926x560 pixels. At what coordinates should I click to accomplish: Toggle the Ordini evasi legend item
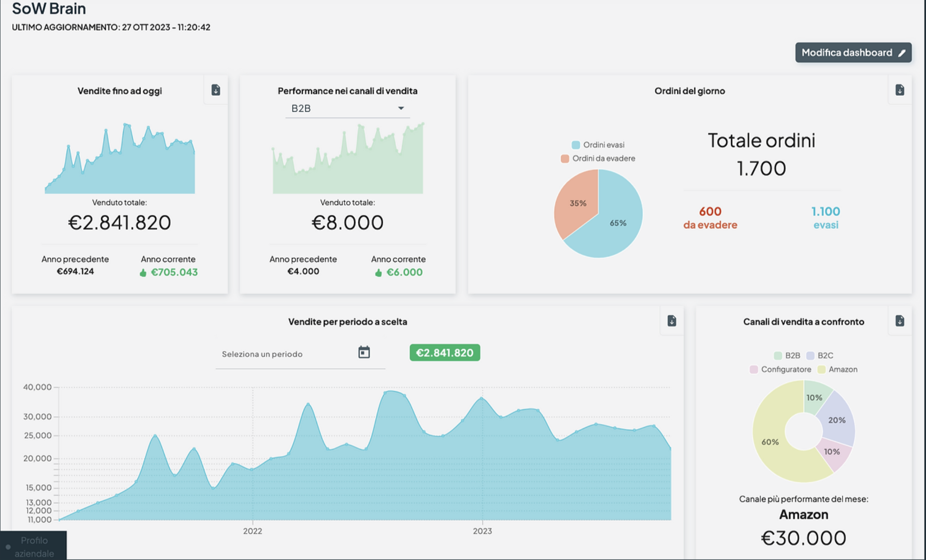point(598,145)
